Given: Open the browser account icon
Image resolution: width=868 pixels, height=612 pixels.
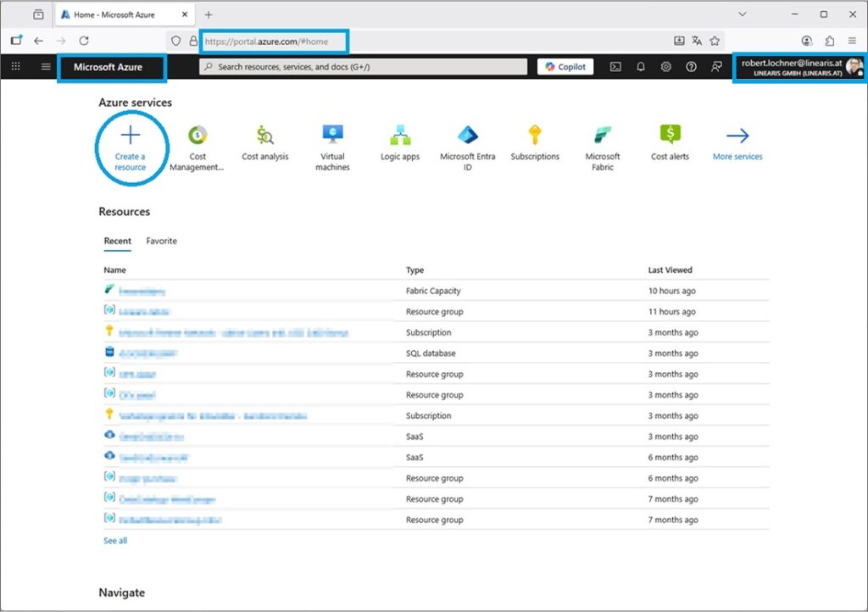Looking at the screenshot, I should tap(807, 41).
